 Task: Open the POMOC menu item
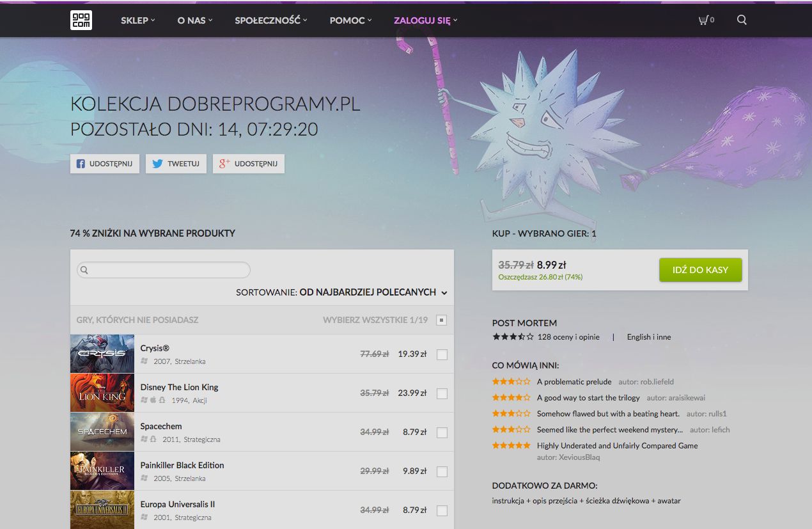[347, 20]
